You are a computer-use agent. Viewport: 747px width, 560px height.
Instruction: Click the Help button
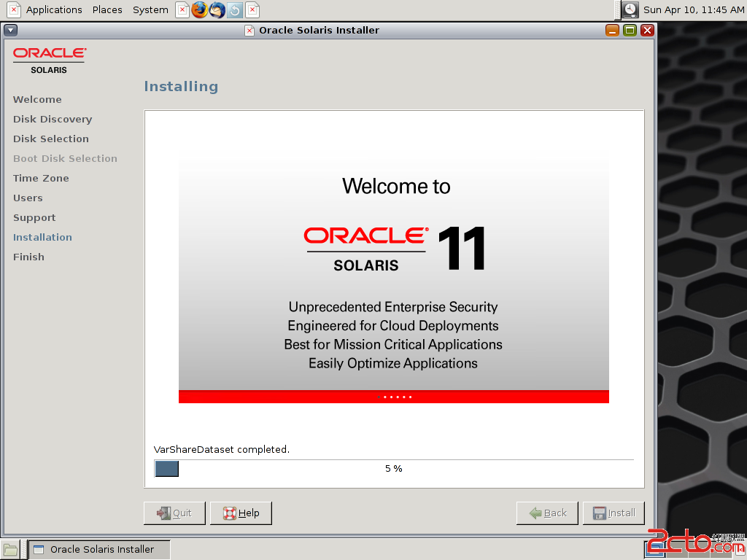tap(241, 513)
